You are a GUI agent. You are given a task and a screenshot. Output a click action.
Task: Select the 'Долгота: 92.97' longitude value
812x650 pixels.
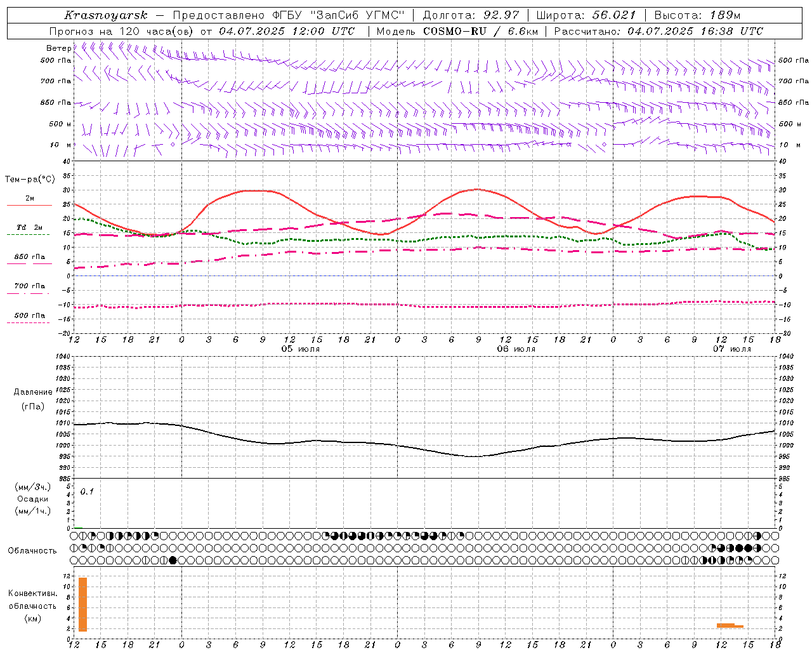[471, 15]
